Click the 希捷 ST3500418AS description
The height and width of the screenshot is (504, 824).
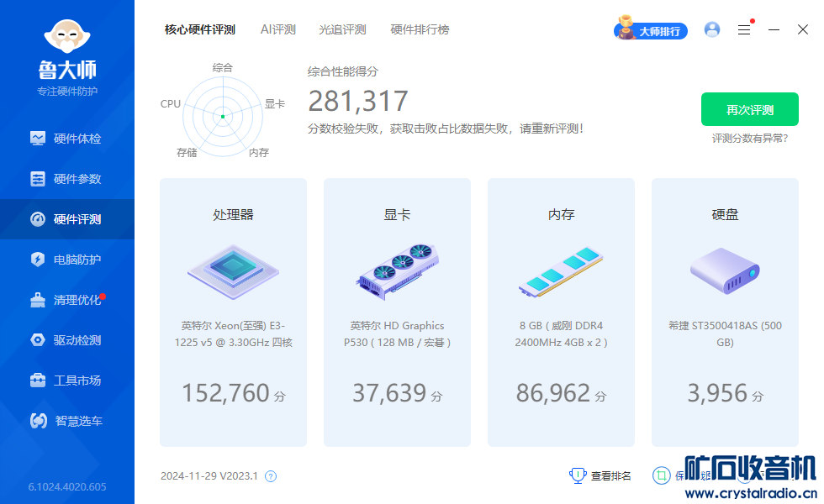725,334
